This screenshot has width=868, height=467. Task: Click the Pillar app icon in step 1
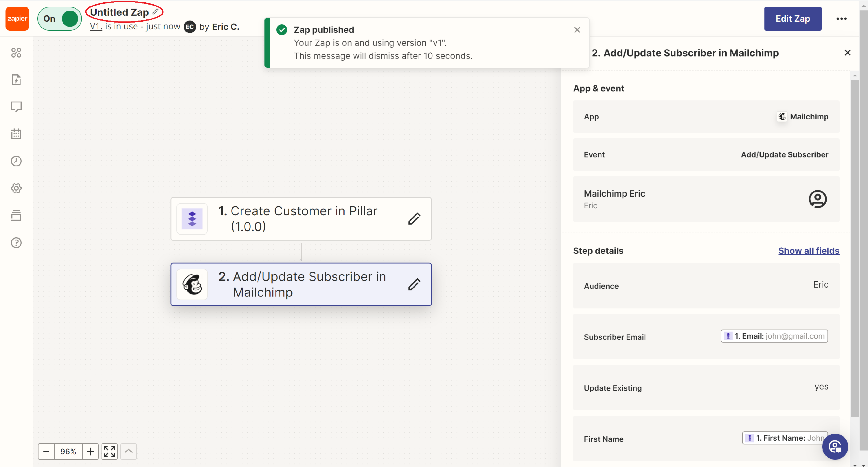pos(192,219)
